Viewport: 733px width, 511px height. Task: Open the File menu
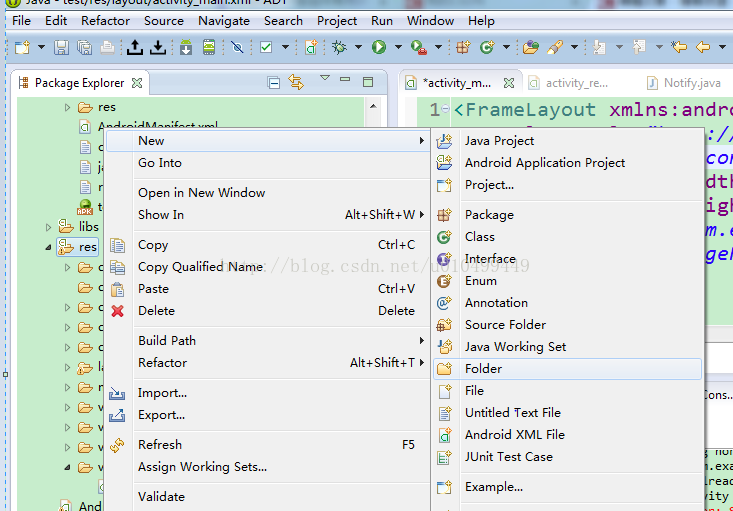tap(22, 21)
